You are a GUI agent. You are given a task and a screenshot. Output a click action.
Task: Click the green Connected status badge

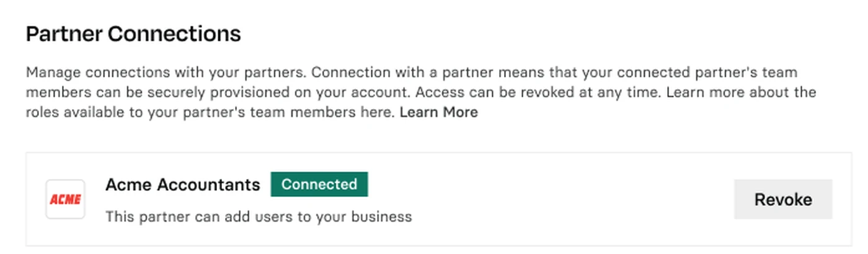(x=319, y=184)
